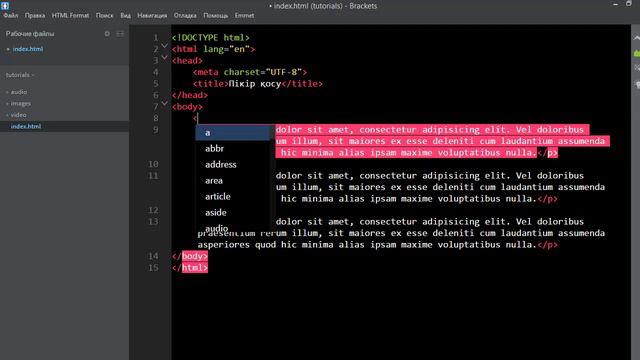
Task: Collapse code fold arrow at line 3
Action: click(x=164, y=57)
